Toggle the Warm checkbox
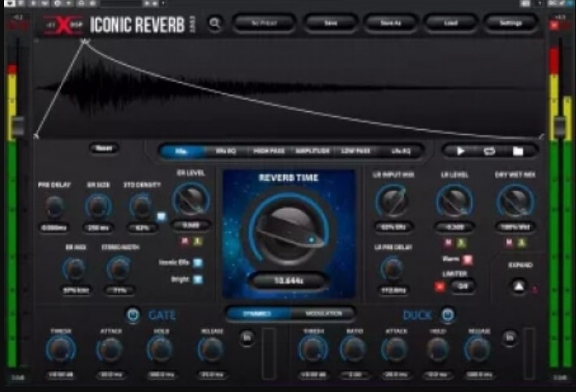Viewport: 576px width, 392px height. [467, 260]
